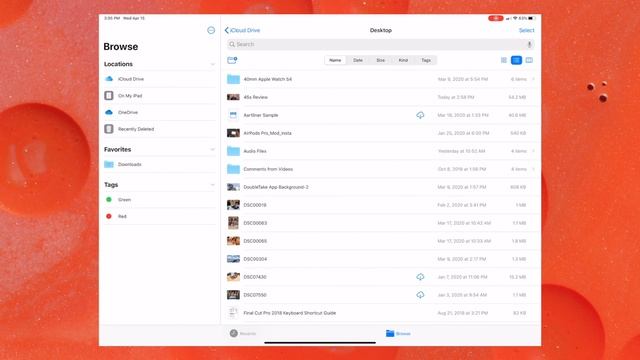Open DoubleTake App-Background-2 thumbnail
640x360 pixels.
tap(233, 187)
